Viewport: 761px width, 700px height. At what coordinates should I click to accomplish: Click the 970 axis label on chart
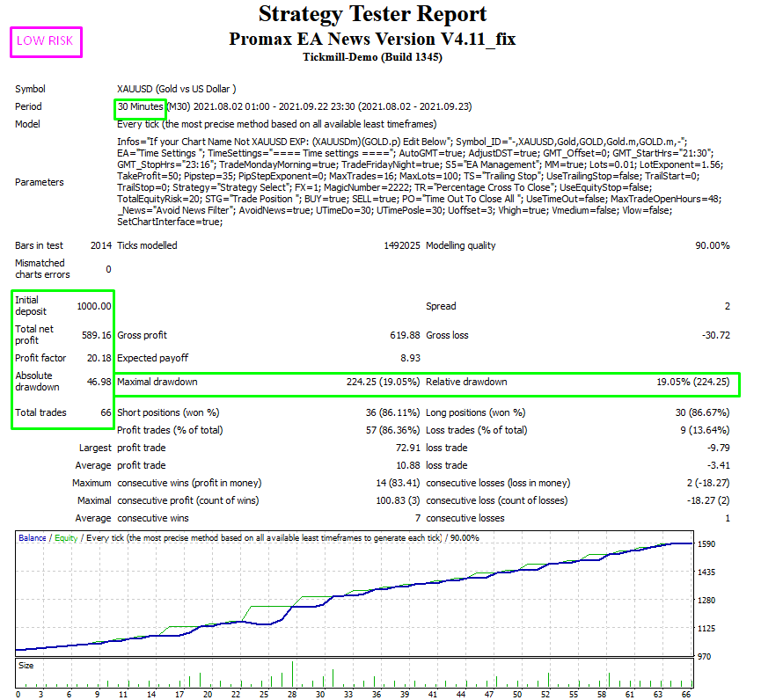coord(704,657)
